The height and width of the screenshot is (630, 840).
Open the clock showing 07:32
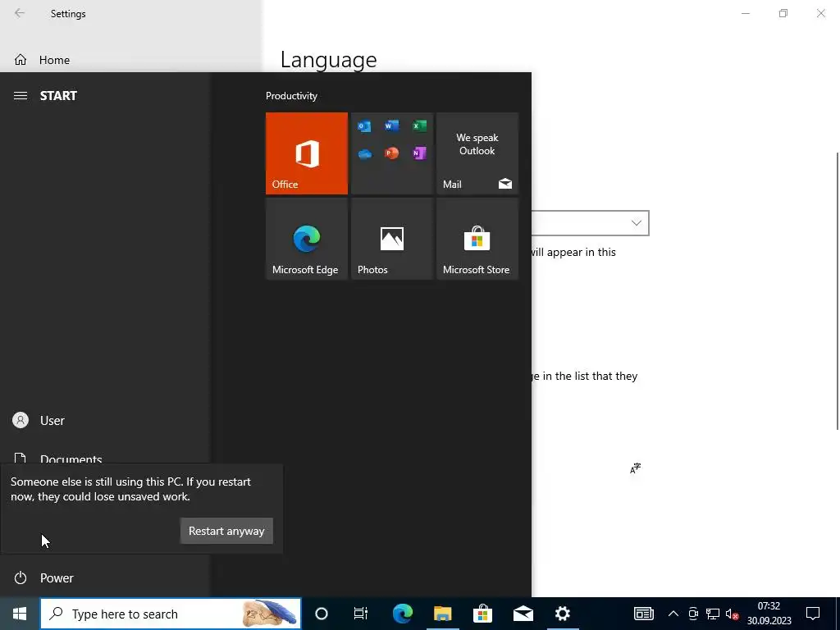[769, 614]
